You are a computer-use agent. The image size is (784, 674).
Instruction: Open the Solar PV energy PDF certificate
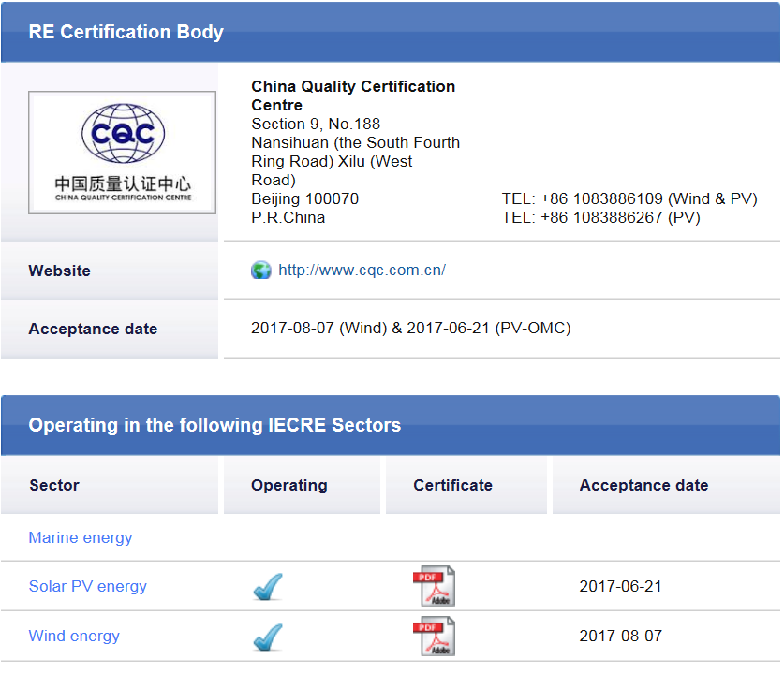tap(434, 587)
